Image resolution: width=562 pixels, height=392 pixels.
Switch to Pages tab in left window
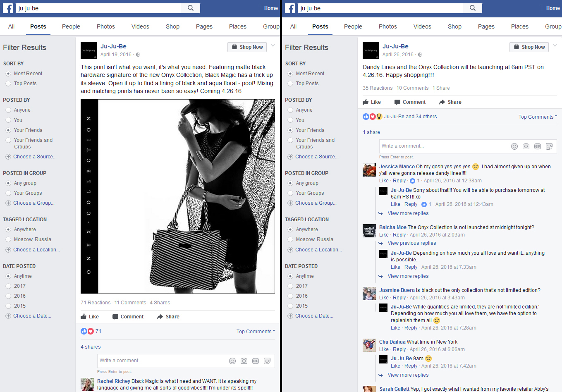coord(204,26)
